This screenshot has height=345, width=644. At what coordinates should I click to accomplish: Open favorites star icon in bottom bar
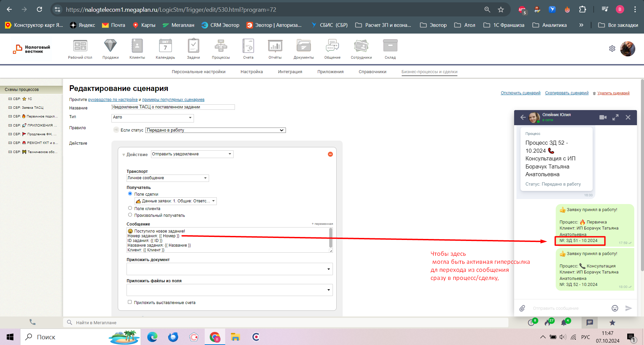click(x=612, y=323)
